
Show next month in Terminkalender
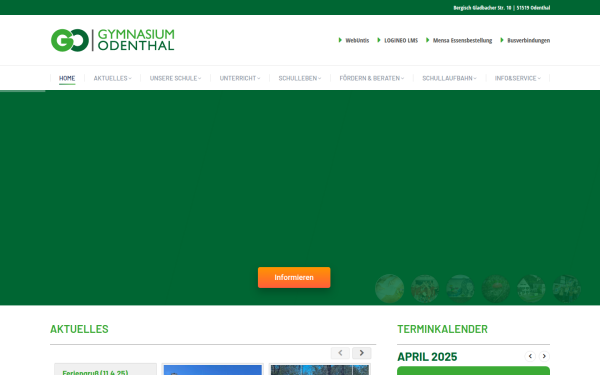(544, 356)
